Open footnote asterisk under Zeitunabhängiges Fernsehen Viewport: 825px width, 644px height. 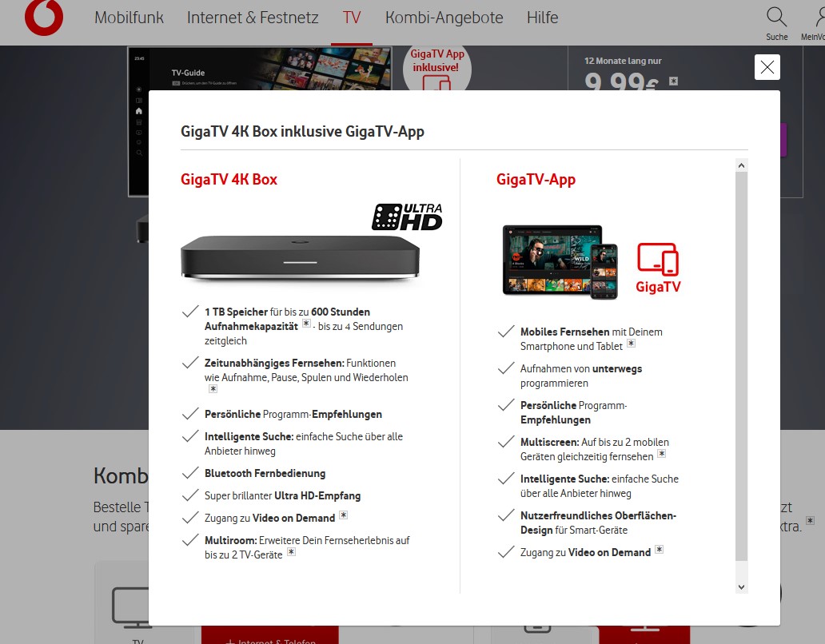(x=213, y=389)
